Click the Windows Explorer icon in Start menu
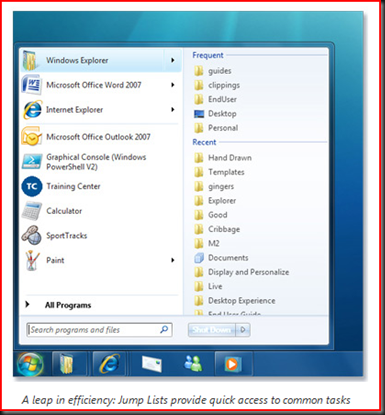The width and height of the screenshot is (385, 415). pos(30,60)
